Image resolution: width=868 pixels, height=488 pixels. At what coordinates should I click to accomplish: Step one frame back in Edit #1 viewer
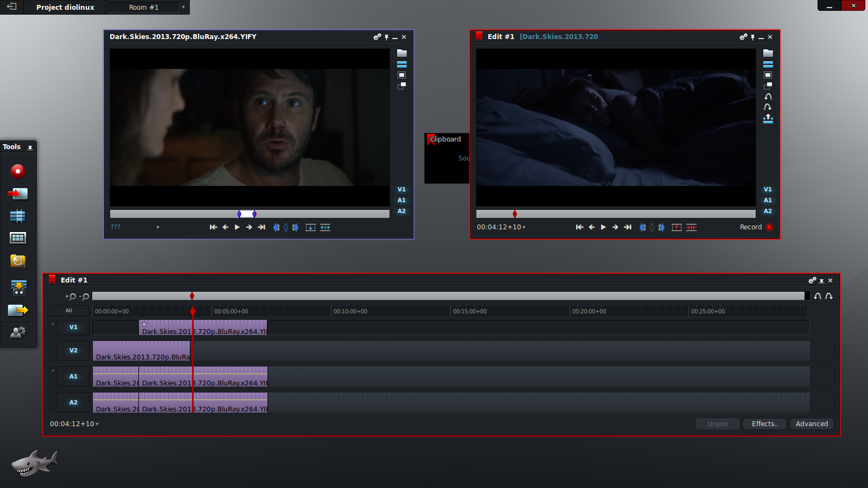591,227
